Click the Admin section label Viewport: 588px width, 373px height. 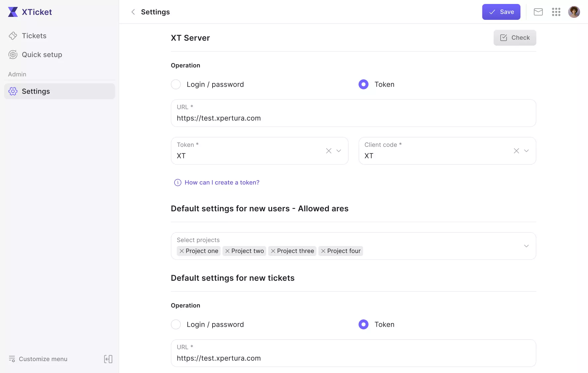pyautogui.click(x=17, y=74)
